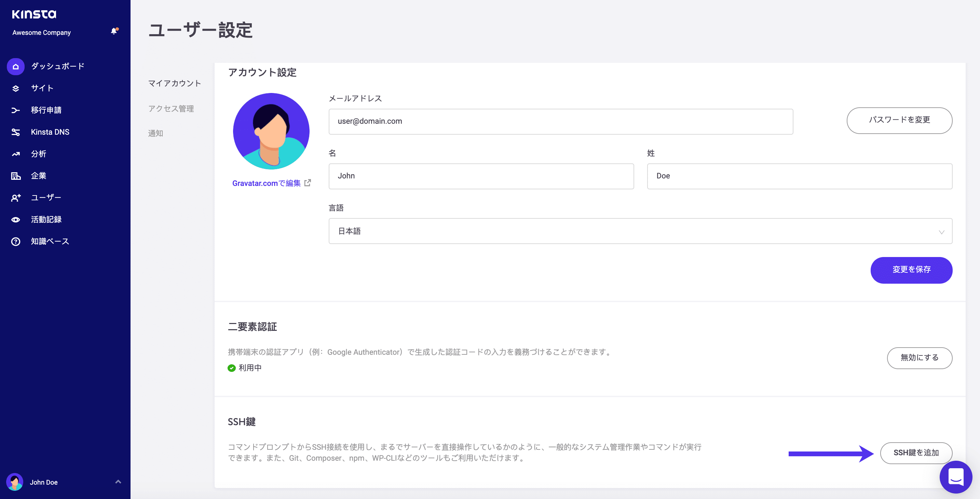The width and height of the screenshot is (980, 499).
Task: Select the アクセス管理 tab
Action: [x=171, y=109]
